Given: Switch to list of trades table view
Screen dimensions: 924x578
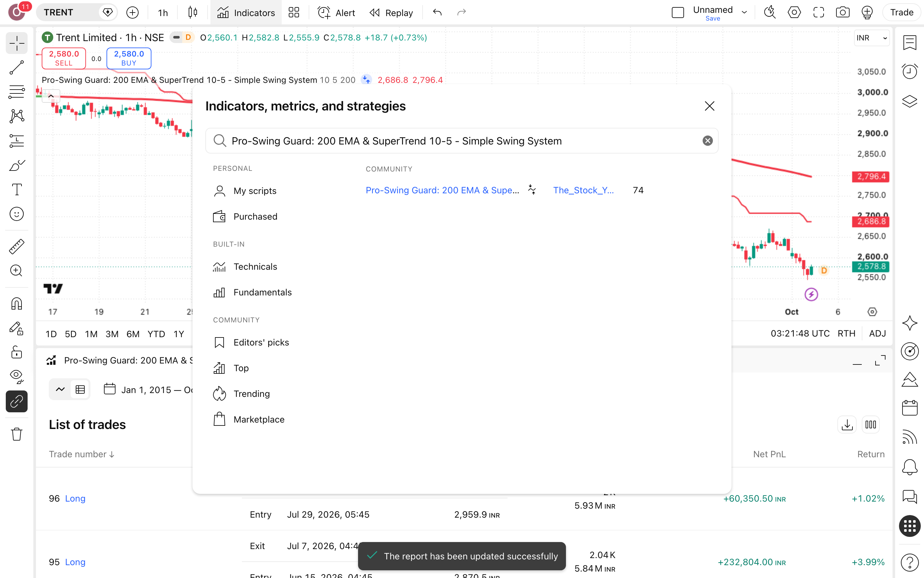Looking at the screenshot, I should (80, 390).
